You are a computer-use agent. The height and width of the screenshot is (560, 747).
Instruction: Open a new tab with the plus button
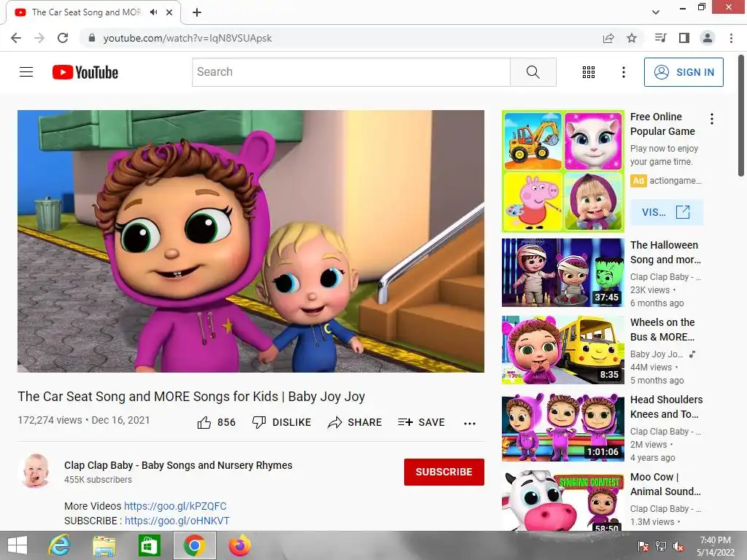pyautogui.click(x=197, y=12)
